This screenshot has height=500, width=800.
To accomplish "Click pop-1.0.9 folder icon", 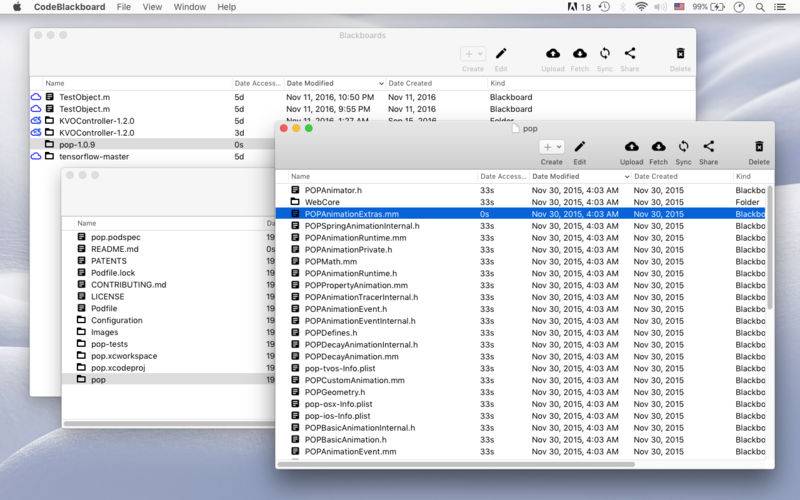I will (x=49, y=144).
